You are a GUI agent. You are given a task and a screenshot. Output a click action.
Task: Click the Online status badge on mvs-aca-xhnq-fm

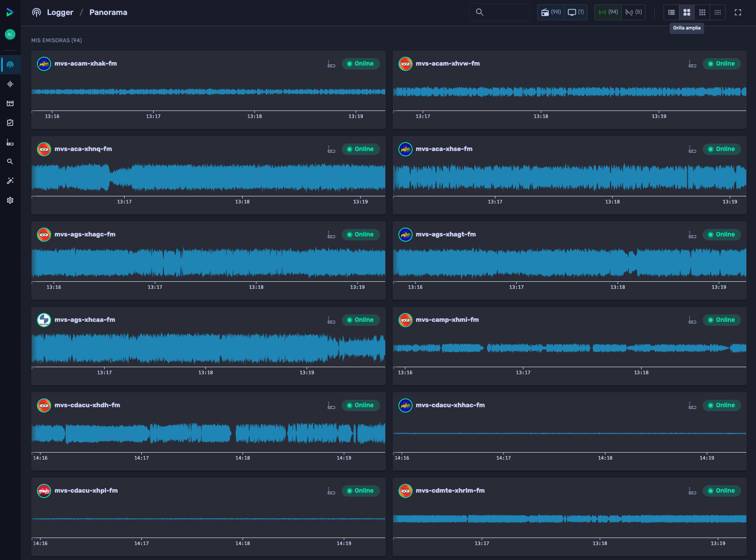pyautogui.click(x=361, y=149)
